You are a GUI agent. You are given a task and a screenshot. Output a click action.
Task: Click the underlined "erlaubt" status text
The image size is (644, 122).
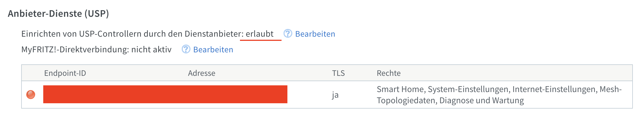[x=259, y=34]
